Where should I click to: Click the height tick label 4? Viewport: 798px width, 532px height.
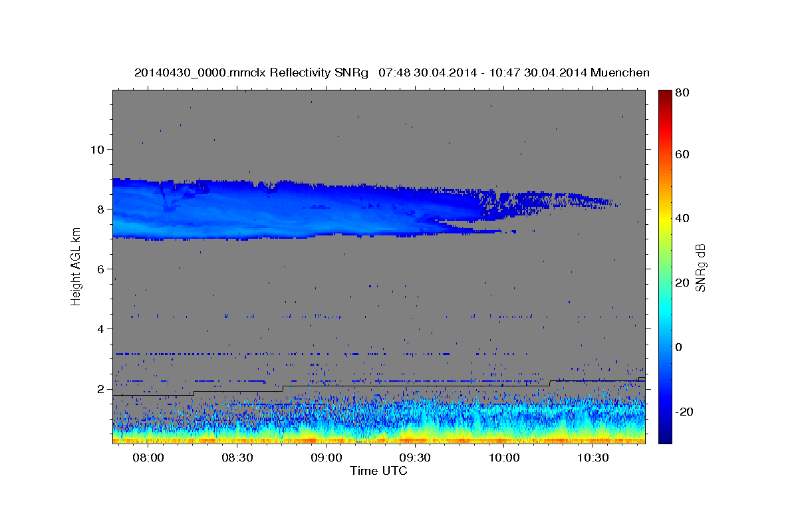99,329
